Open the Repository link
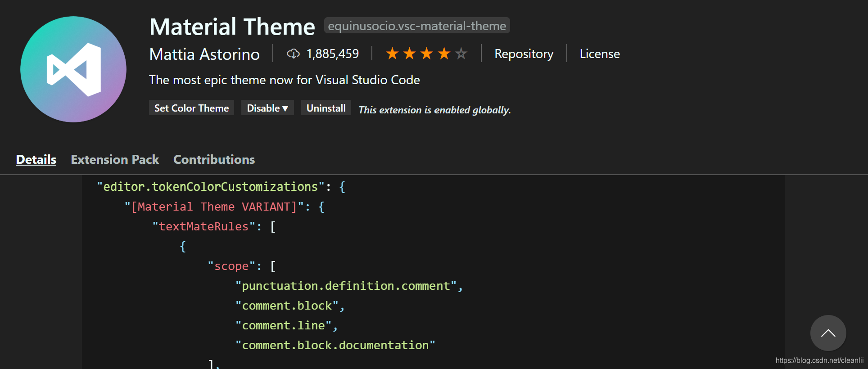 click(x=524, y=54)
